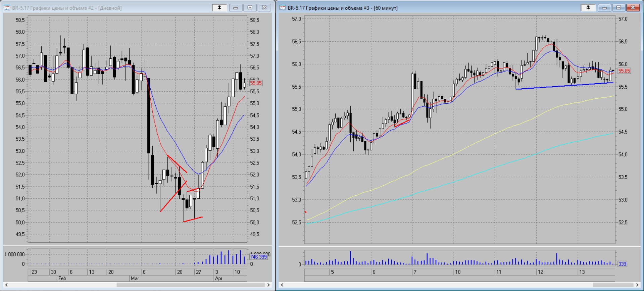This screenshot has height=291, width=644.
Task: Maximize the 60-minute chart window
Action: tap(618, 7)
